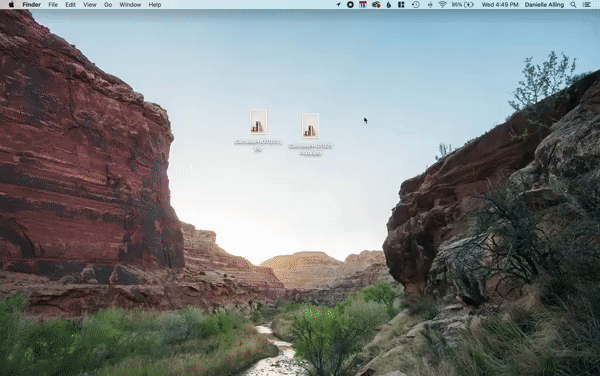Image resolution: width=600 pixels, height=376 pixels.
Task: Open the Danielle Alling user menu
Action: pyautogui.click(x=544, y=5)
